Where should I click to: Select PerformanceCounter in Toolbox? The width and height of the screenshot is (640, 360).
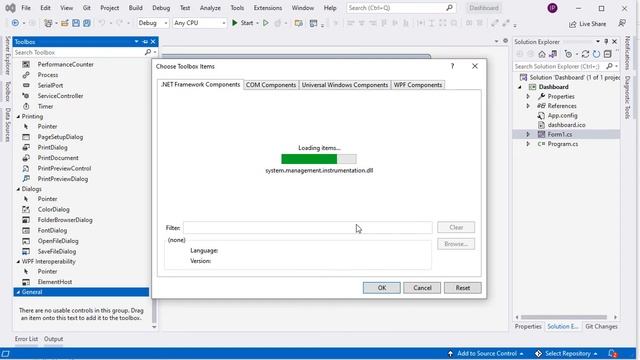click(65, 64)
